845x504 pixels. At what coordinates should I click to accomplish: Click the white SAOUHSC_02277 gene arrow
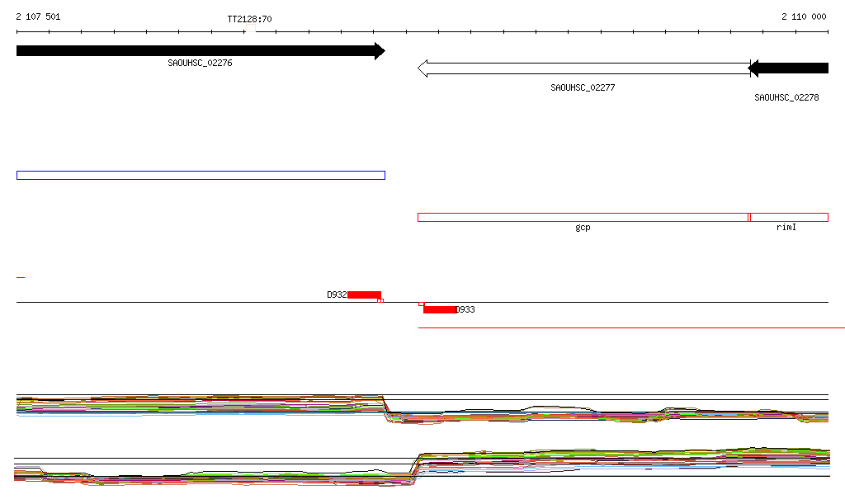point(584,68)
